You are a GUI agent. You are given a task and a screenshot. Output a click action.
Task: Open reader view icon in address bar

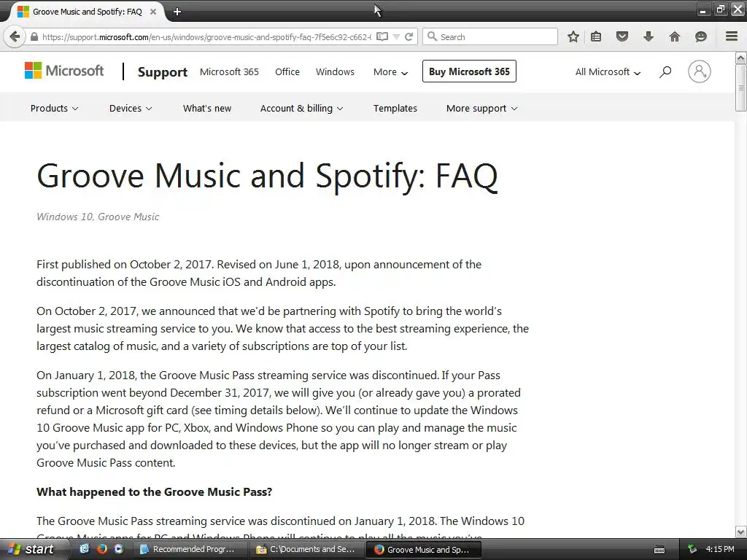click(382, 36)
